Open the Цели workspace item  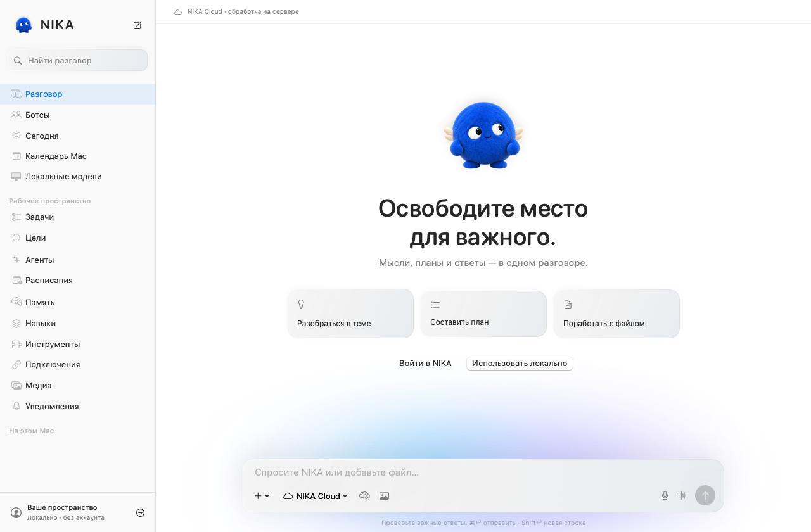(77, 237)
